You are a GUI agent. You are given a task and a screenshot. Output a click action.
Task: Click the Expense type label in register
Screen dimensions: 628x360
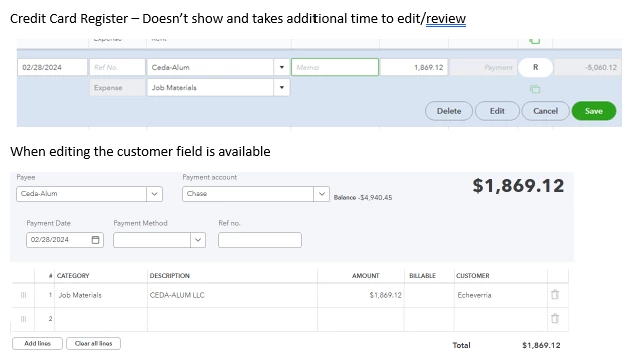(117, 87)
